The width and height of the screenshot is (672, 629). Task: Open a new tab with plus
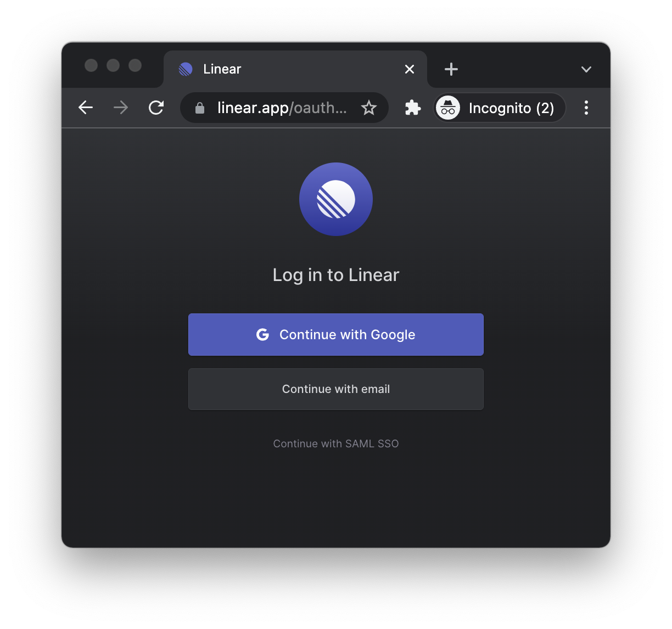451,69
